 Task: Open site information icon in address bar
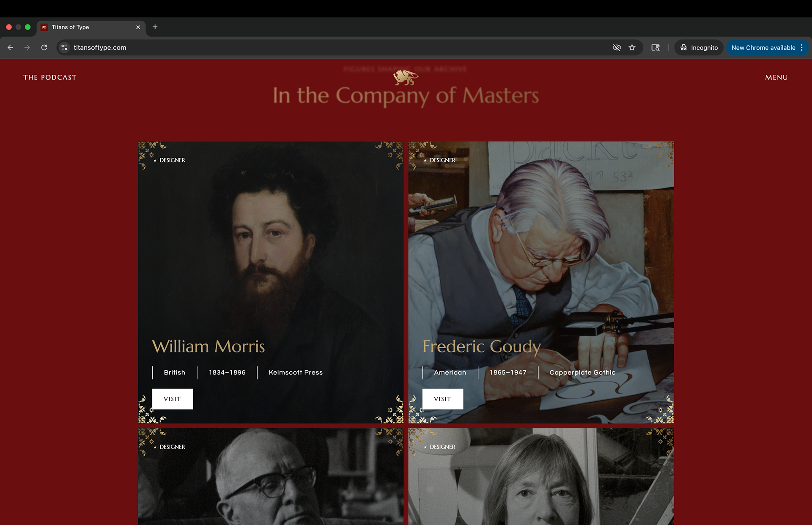coord(64,47)
